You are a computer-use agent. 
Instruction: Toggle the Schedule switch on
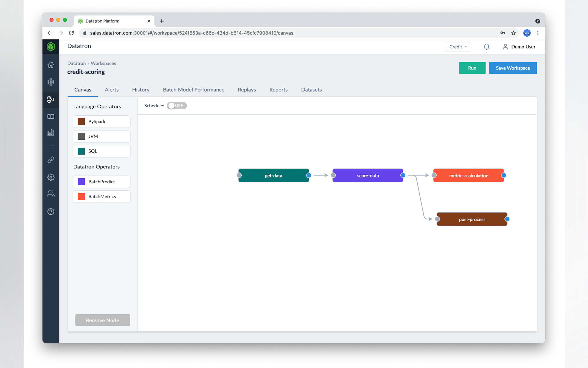[x=177, y=106]
